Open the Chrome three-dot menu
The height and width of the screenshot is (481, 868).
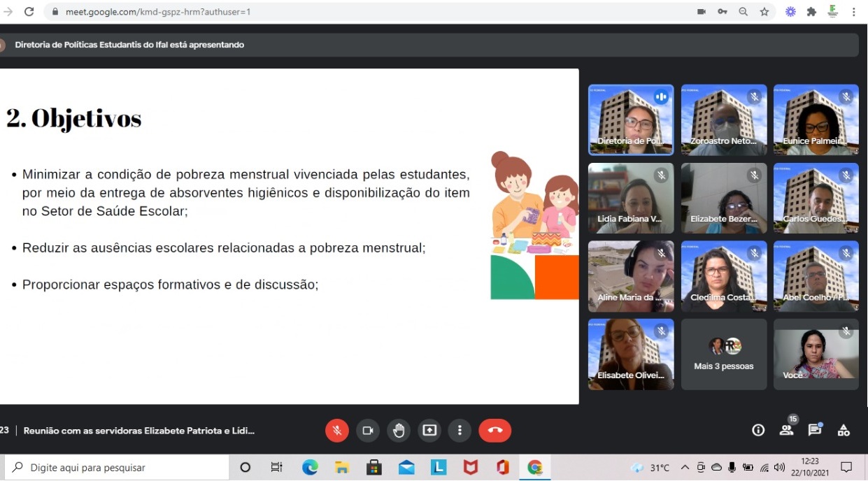pyautogui.click(x=854, y=12)
